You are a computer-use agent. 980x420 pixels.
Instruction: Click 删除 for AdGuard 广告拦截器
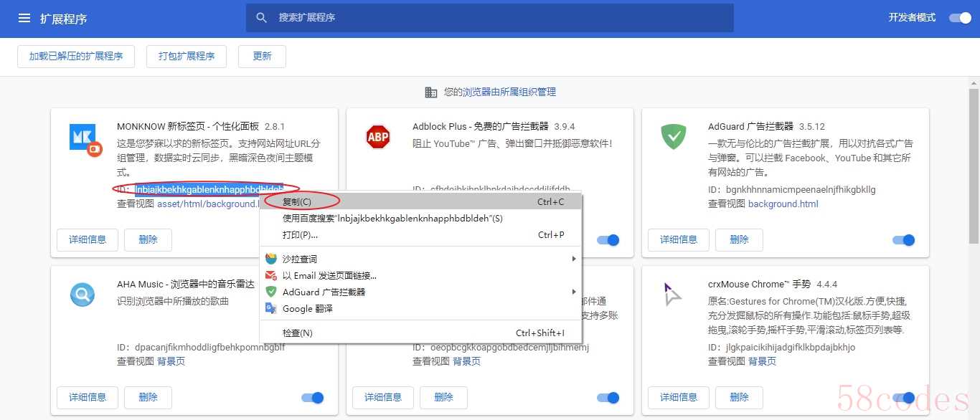(x=739, y=239)
